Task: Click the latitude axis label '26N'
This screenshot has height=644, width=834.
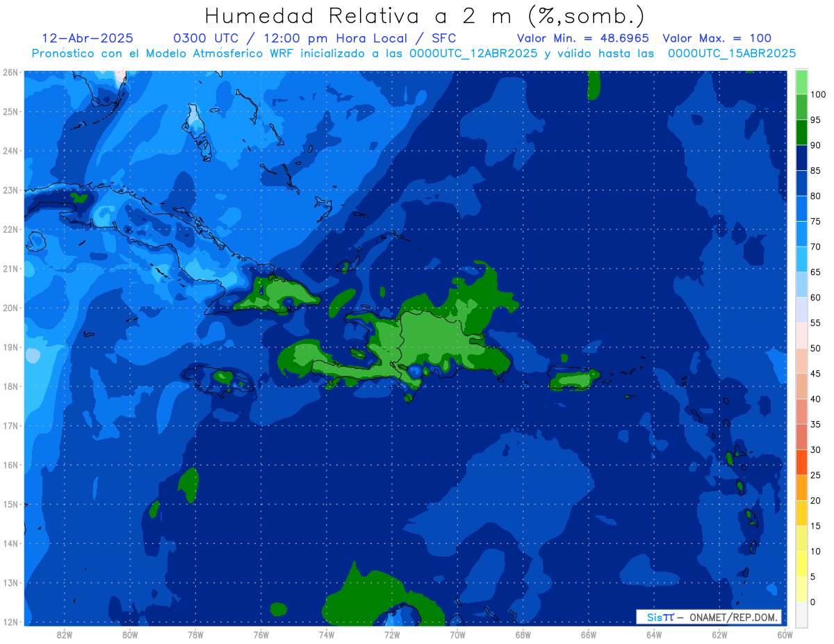Action: (x=10, y=72)
